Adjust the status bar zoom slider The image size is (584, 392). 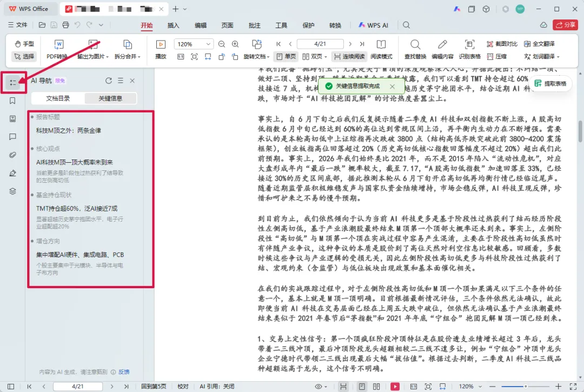[x=526, y=387]
